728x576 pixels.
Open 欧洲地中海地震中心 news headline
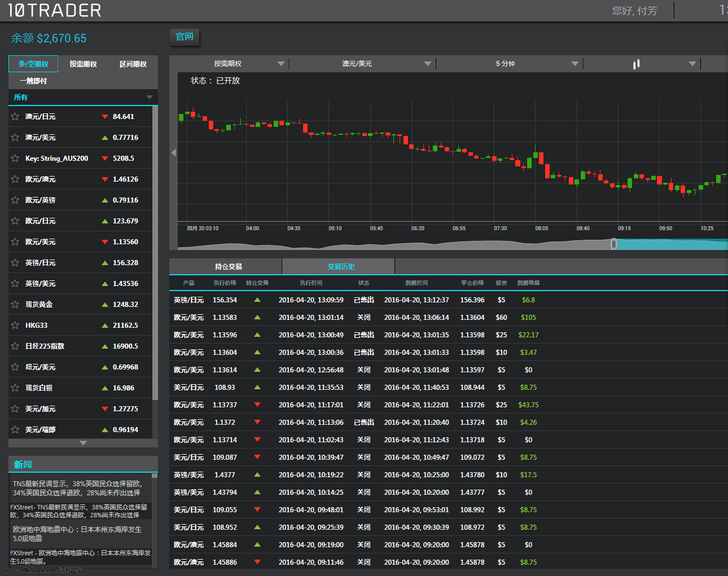[x=77, y=534]
